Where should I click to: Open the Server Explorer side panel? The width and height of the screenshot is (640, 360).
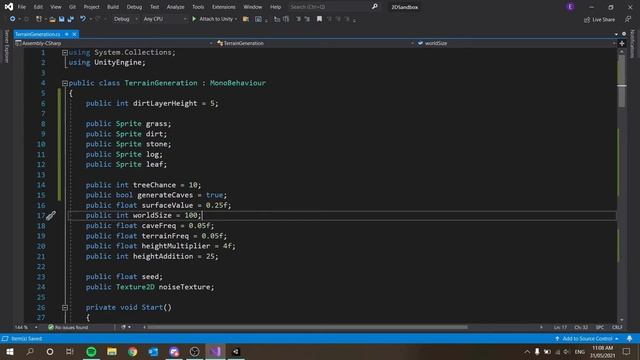6,46
